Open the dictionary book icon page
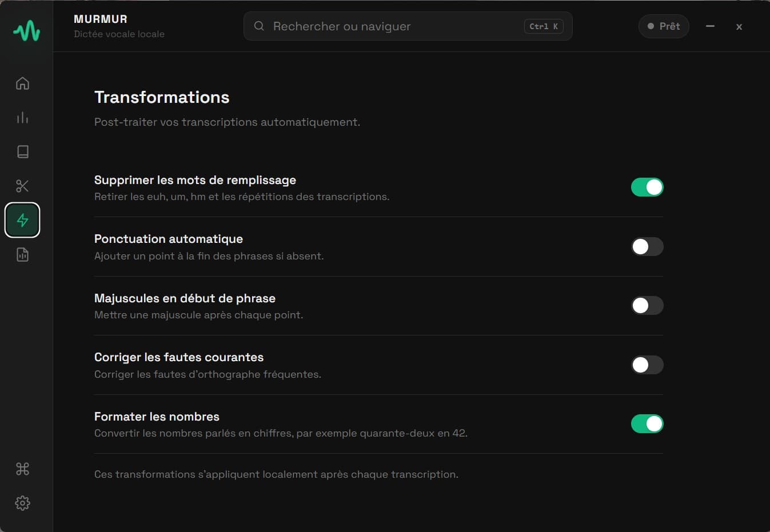Image resolution: width=770 pixels, height=532 pixels. [22, 151]
